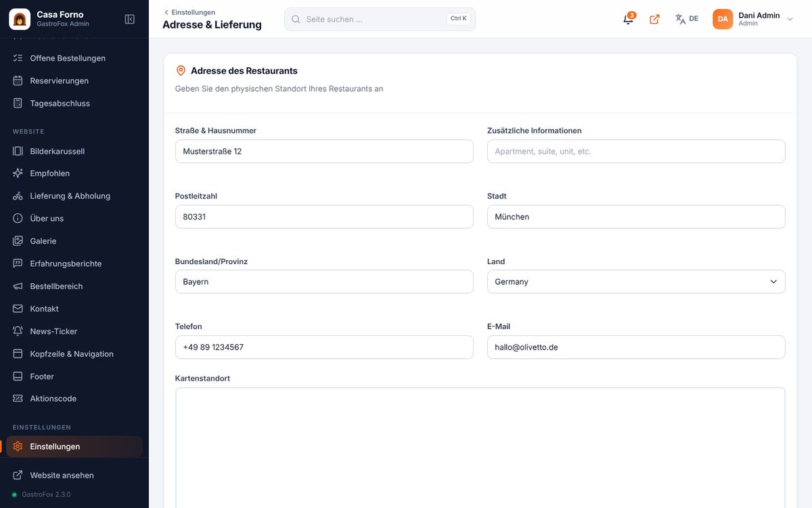This screenshot has width=812, height=508.
Task: Click the Adresse des Restaurants heading
Action: point(244,70)
